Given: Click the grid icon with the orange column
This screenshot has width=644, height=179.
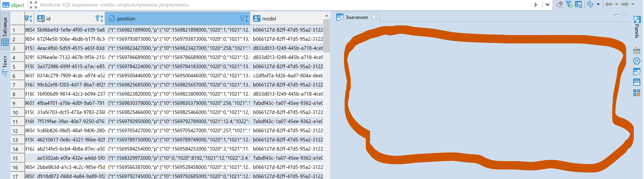Looking at the screenshot, I should click(x=637, y=51).
